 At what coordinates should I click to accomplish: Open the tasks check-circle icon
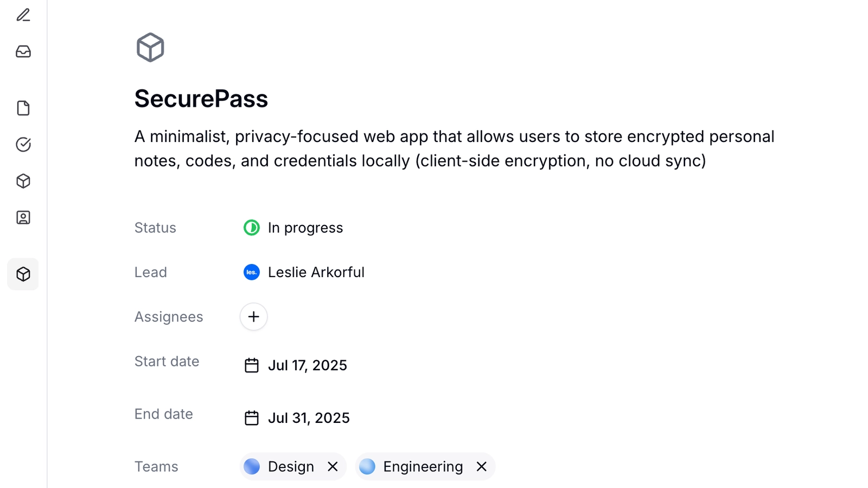pos(23,144)
